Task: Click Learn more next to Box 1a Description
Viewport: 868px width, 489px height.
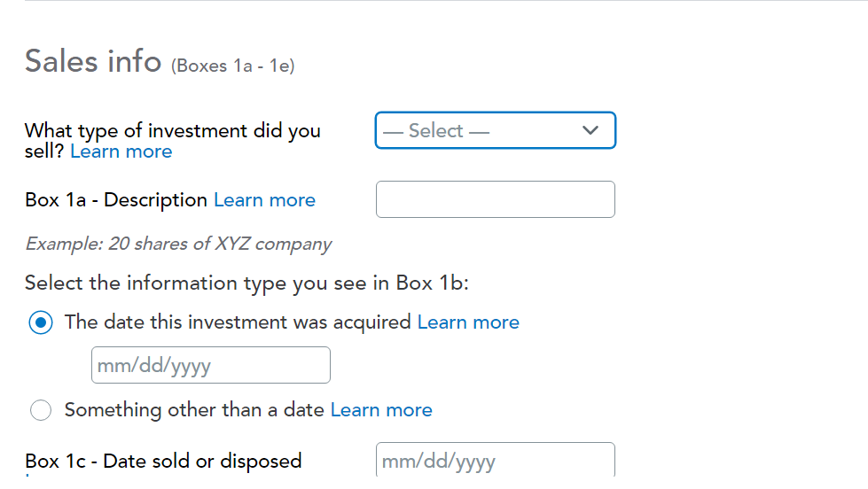Action: point(264,200)
